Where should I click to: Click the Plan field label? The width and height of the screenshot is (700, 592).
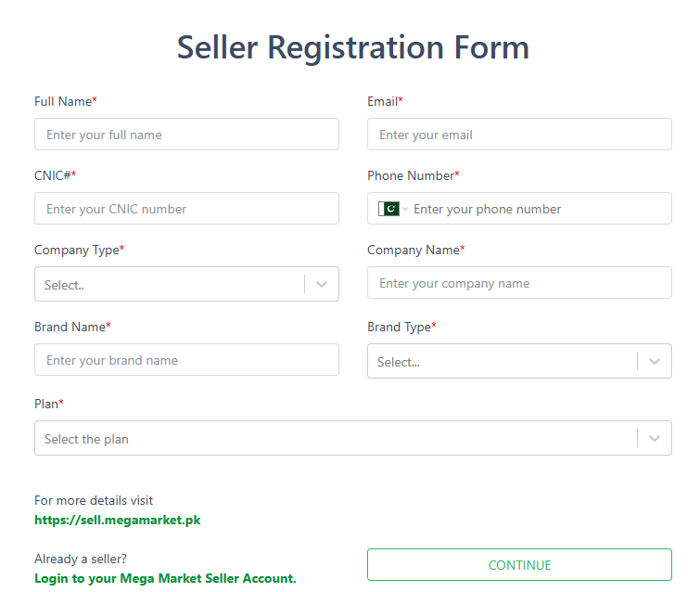[48, 404]
